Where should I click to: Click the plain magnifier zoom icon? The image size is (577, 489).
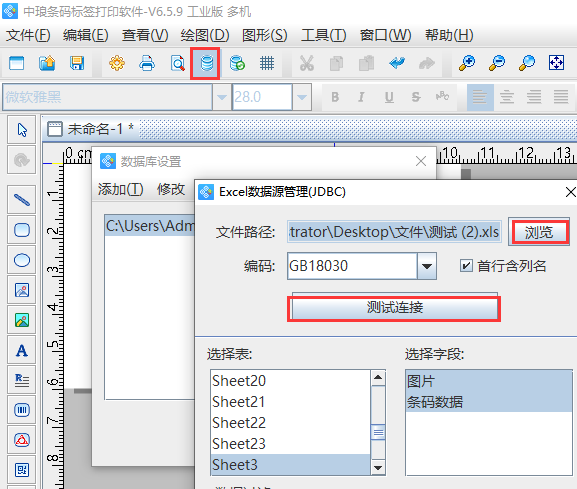click(x=527, y=63)
